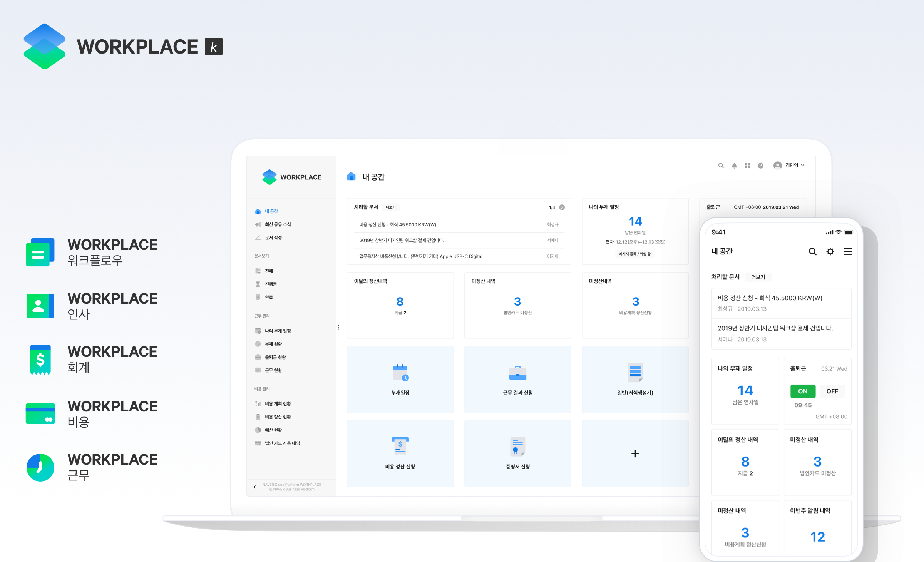
Task: Click the WORKPLACE 비용 card icon
Action: point(40,414)
